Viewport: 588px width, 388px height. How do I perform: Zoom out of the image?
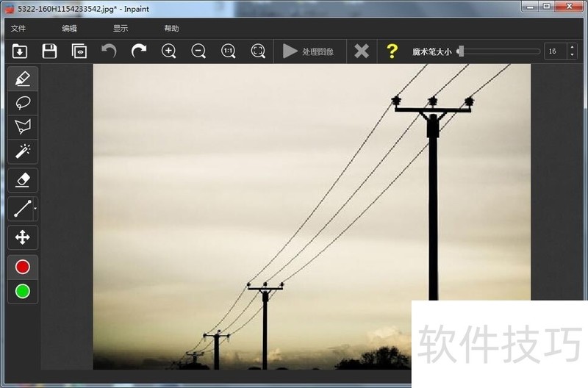[x=198, y=51]
